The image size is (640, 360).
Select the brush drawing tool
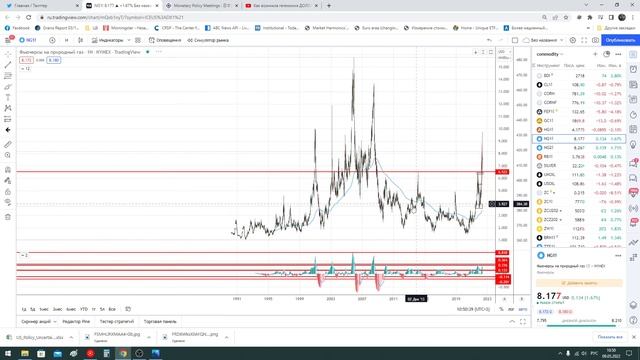pyautogui.click(x=8, y=87)
